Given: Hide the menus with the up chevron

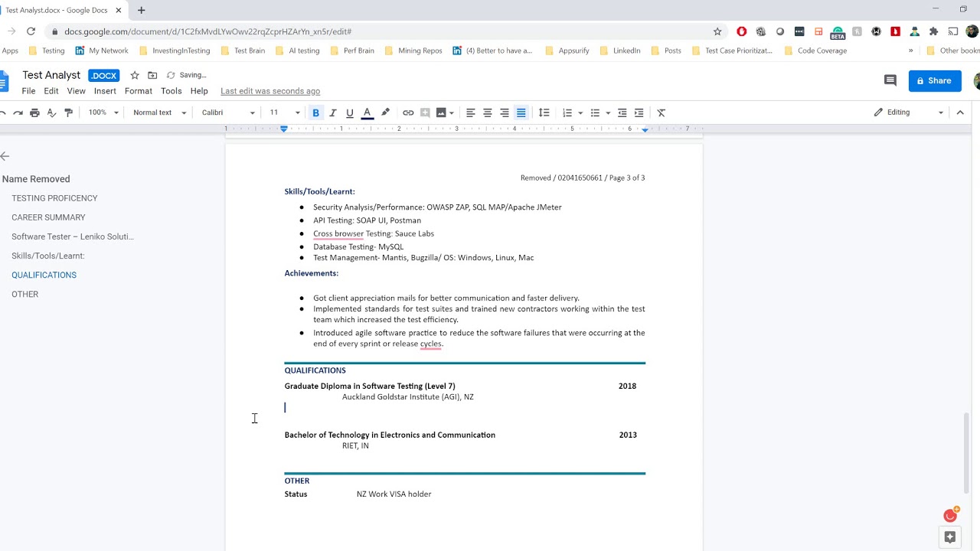Looking at the screenshot, I should tap(960, 112).
